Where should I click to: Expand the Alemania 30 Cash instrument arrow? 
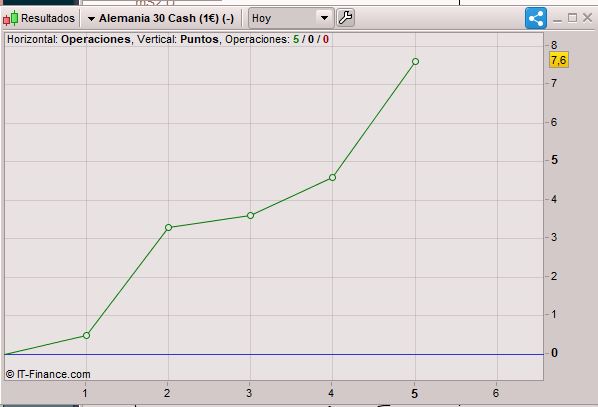pos(91,19)
